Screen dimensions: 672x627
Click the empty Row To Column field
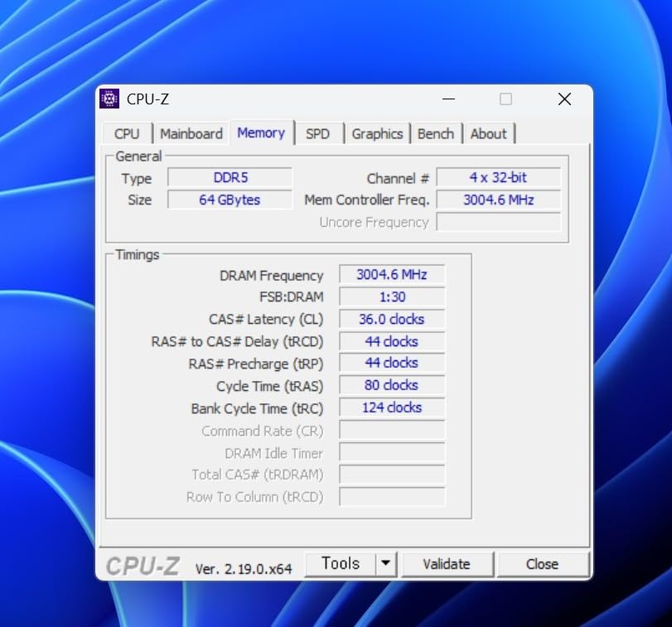pyautogui.click(x=392, y=497)
